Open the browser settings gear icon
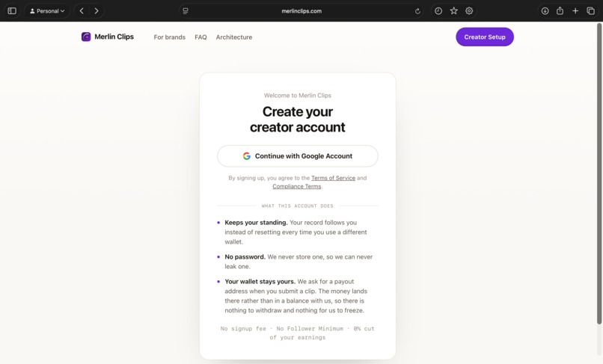 [469, 10]
